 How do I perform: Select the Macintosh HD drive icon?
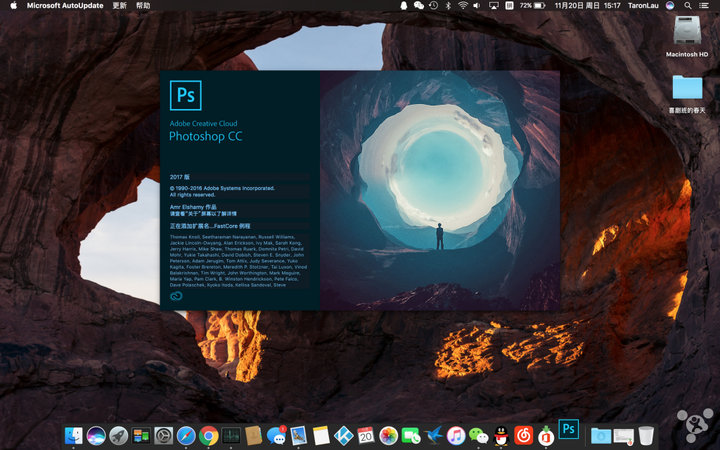click(687, 31)
